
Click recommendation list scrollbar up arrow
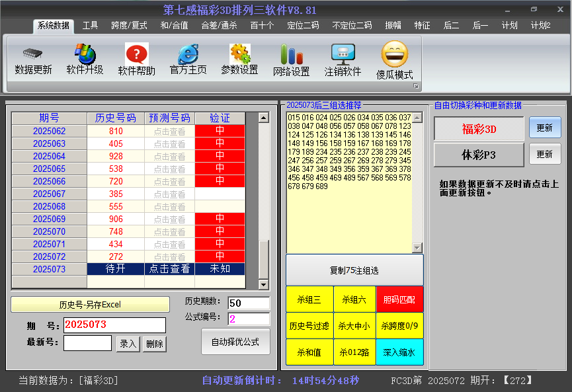click(417, 118)
